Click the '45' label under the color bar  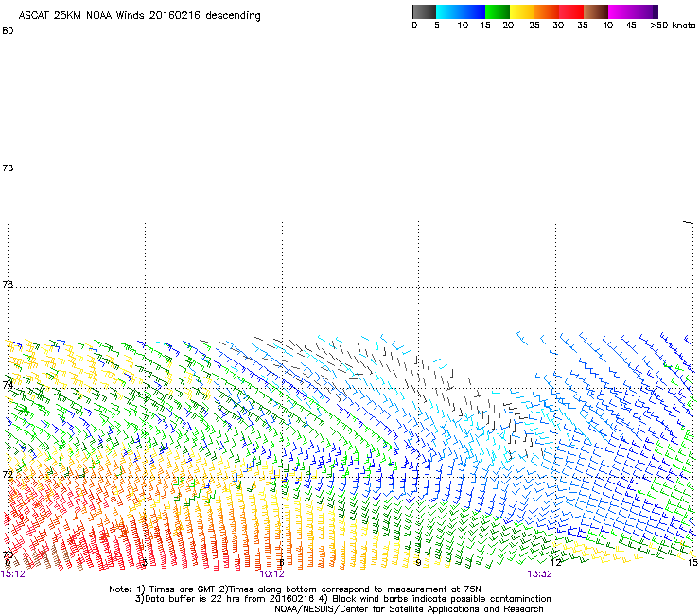[631, 26]
